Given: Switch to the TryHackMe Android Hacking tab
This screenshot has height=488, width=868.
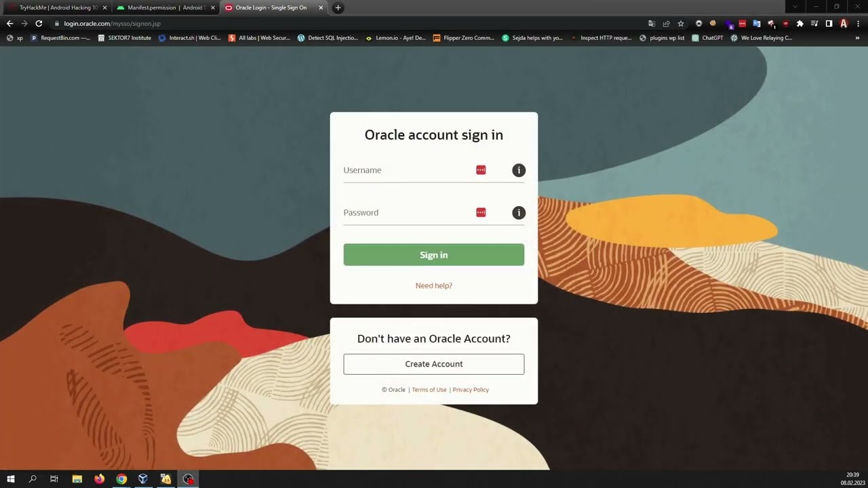Looking at the screenshot, I should pyautogui.click(x=56, y=7).
